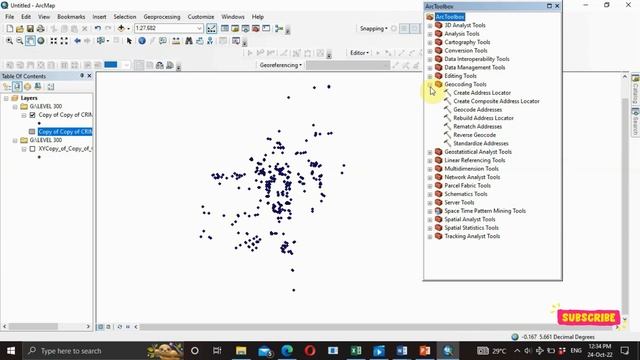Open the ArcToolbox window red icon
The height and width of the screenshot is (360, 640).
click(x=256, y=29)
